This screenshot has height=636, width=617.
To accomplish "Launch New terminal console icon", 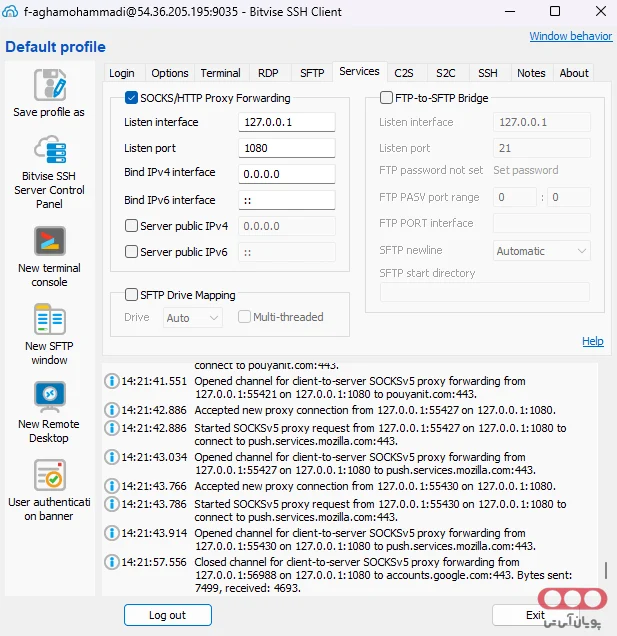I will pos(49,241).
